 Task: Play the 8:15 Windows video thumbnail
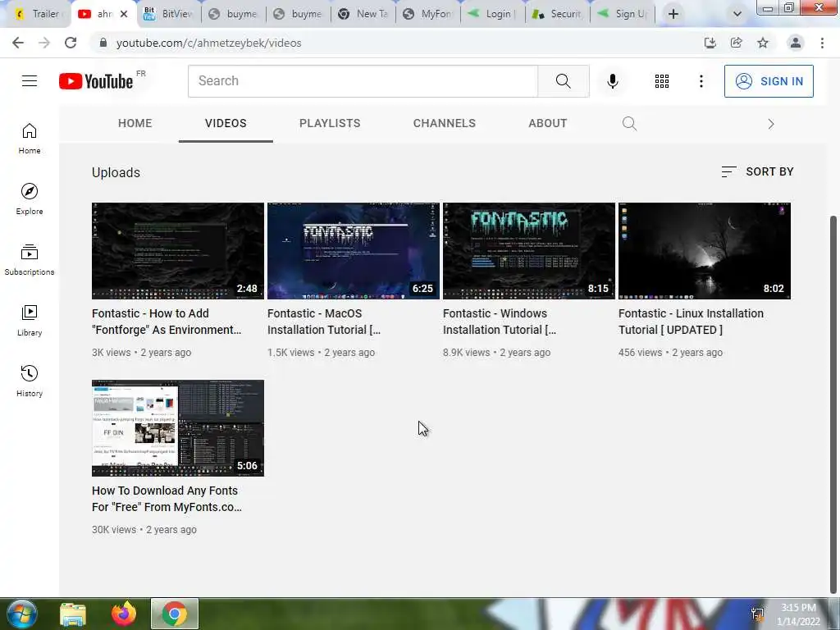point(529,251)
